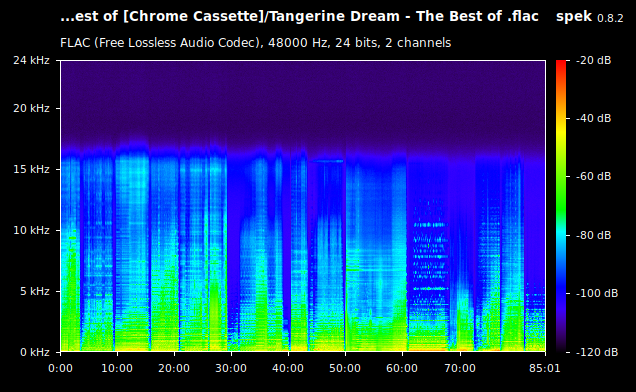Click the '20 kHz' frequency axis label
The image size is (636, 392).
point(31,108)
